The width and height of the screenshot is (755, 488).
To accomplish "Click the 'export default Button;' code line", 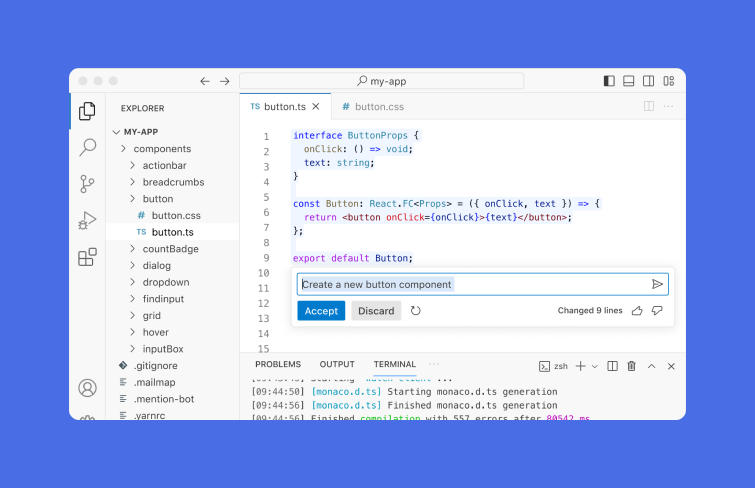I will tap(352, 258).
